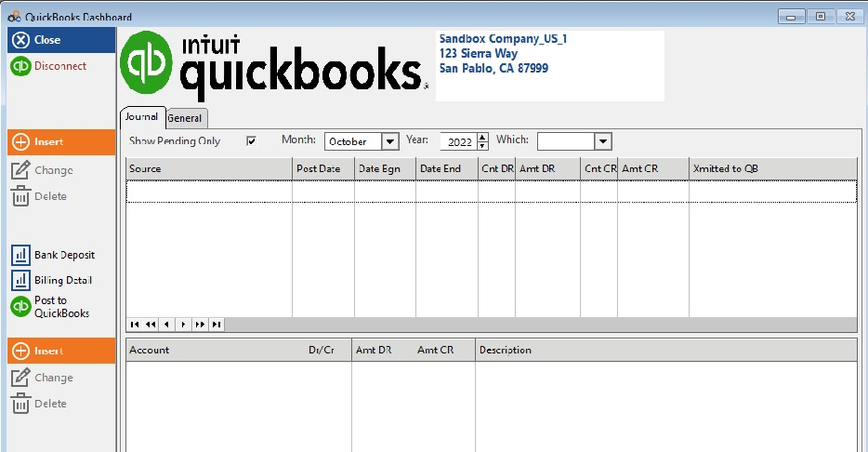Screen dimensions: 868x452
Task: Decrease the Year with the down arrow
Action: 482,146
